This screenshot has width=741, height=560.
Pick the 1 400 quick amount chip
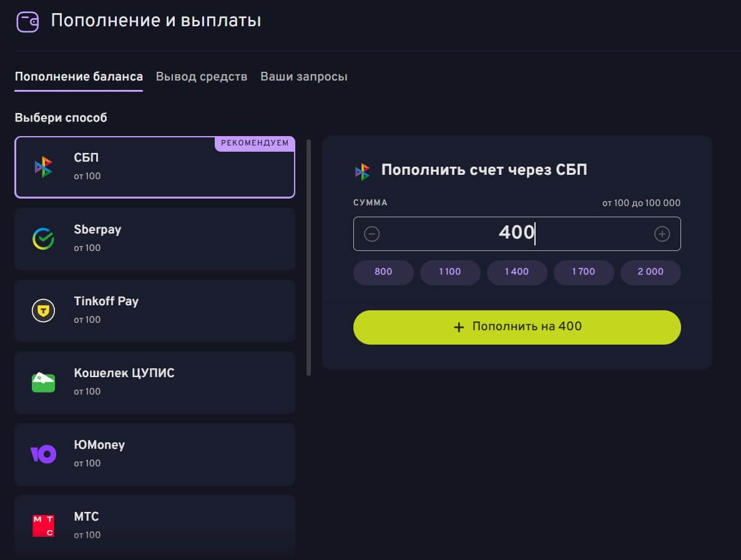pyautogui.click(x=517, y=272)
